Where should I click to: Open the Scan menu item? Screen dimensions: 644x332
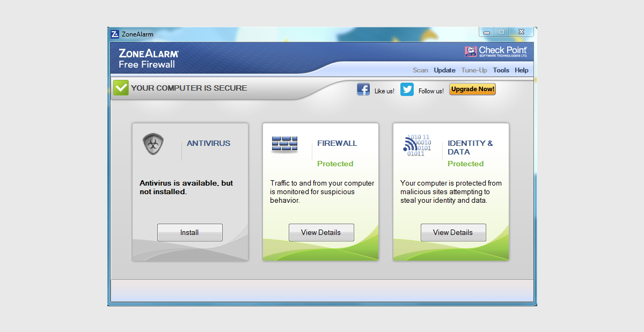coord(420,70)
